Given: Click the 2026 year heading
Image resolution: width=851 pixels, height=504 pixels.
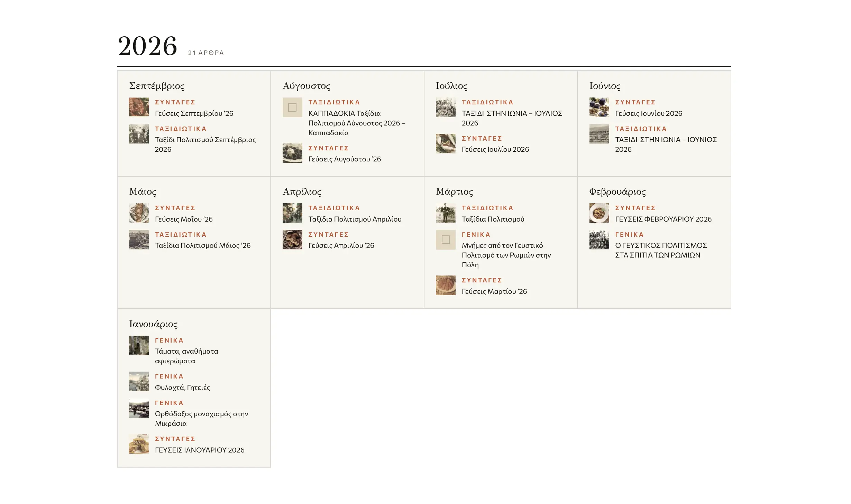Looking at the screenshot, I should 148,46.
